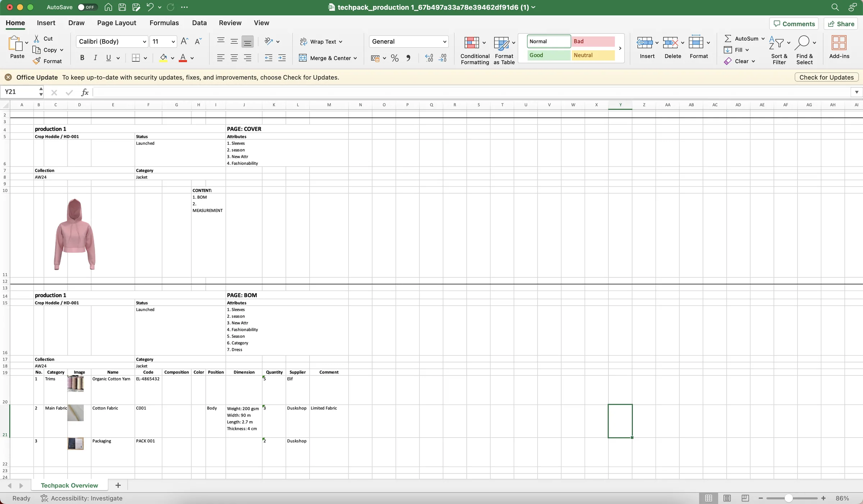Viewport: 863px width, 504px height.
Task: Expand the Wrap Text dropdown arrow
Action: (x=341, y=42)
